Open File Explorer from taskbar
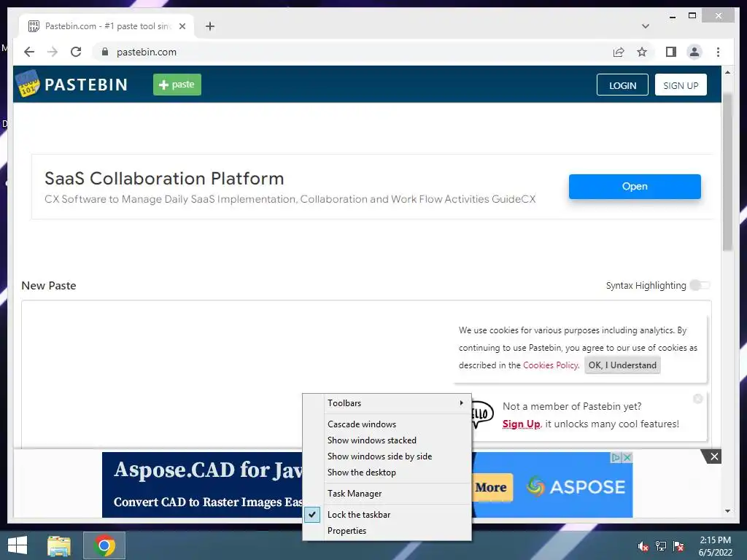Screen dimensions: 747x560 (x=59, y=545)
